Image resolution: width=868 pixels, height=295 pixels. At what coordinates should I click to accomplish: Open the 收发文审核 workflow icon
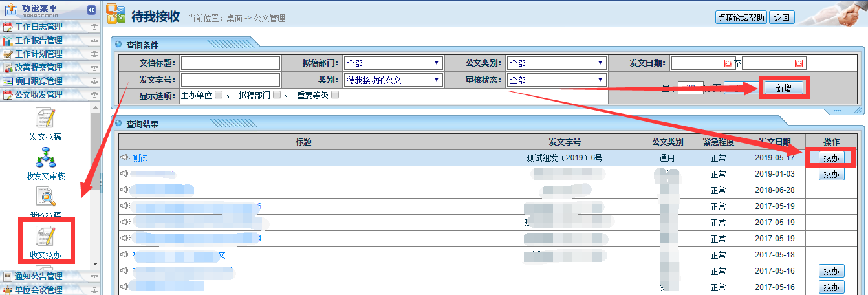(x=46, y=158)
